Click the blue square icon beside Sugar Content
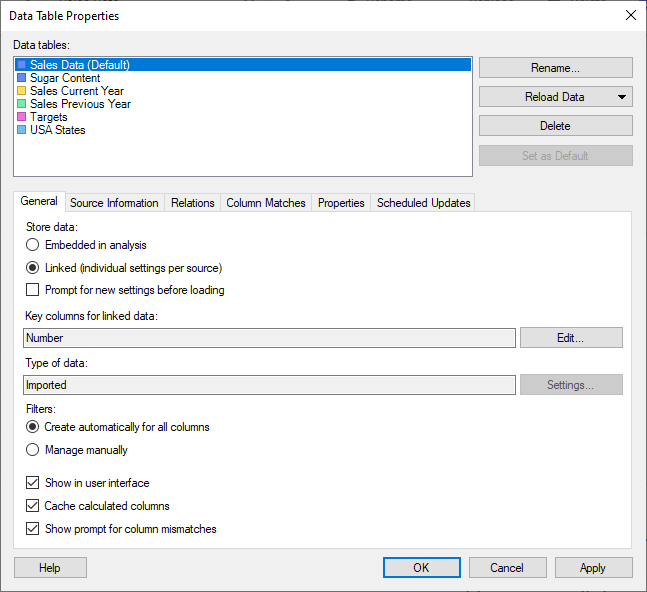 [x=21, y=78]
